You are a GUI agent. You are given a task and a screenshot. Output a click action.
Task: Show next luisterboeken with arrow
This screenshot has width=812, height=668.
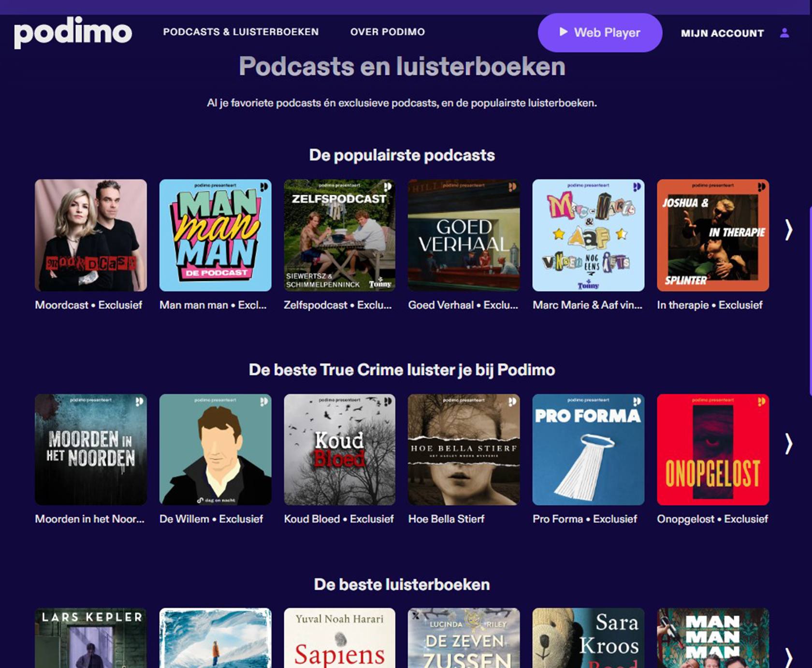[x=789, y=657]
